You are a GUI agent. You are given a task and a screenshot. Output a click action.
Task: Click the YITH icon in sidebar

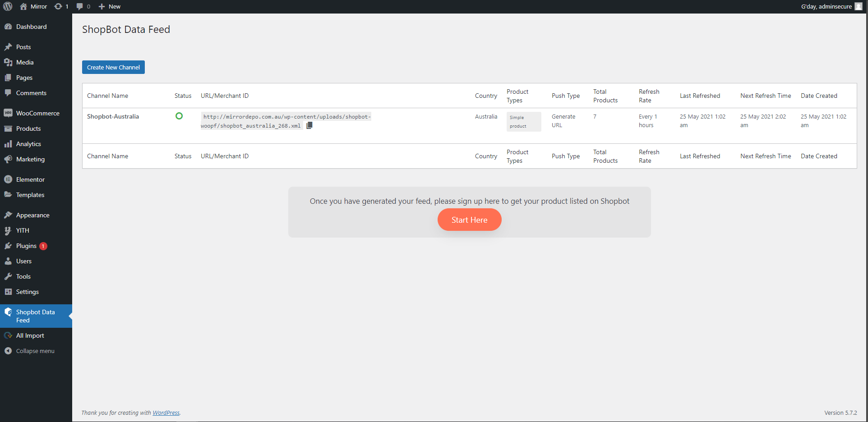tap(8, 230)
